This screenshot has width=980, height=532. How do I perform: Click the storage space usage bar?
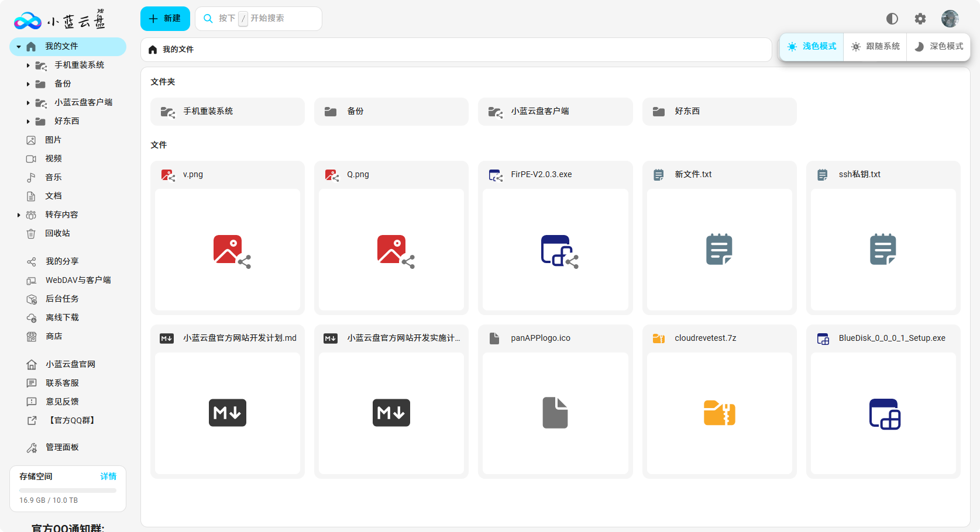(x=68, y=490)
